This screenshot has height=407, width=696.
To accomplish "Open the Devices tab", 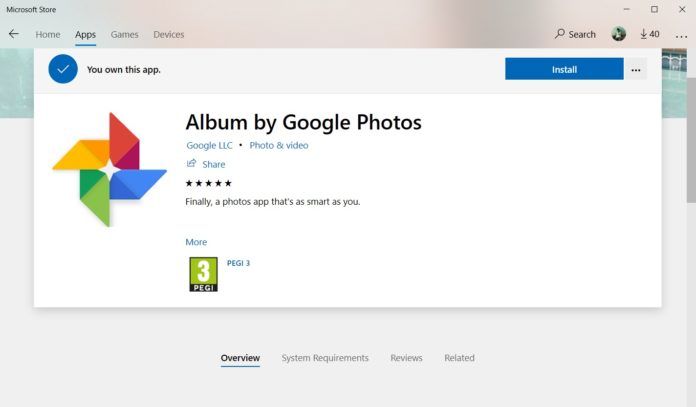I will pyautogui.click(x=168, y=35).
